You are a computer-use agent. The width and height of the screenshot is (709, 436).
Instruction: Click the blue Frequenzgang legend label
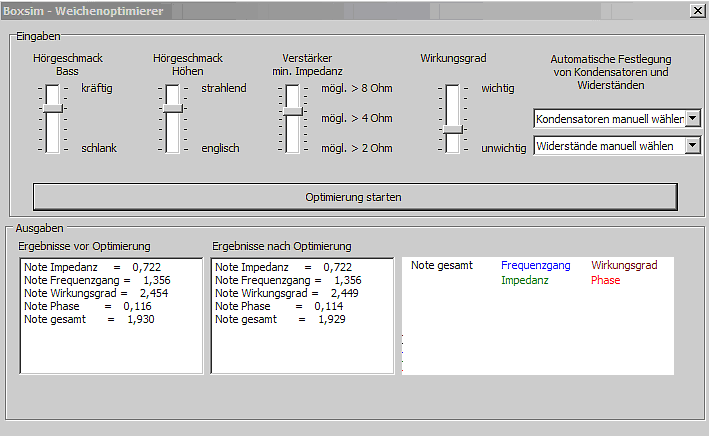pos(535,266)
